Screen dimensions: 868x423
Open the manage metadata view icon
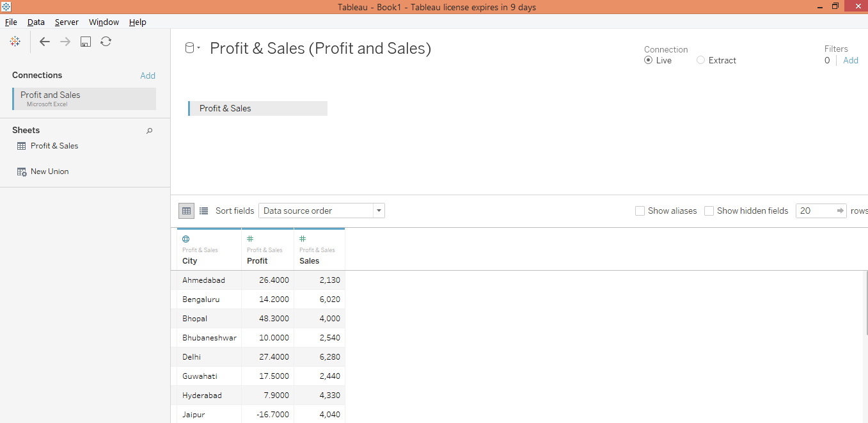pyautogui.click(x=203, y=210)
